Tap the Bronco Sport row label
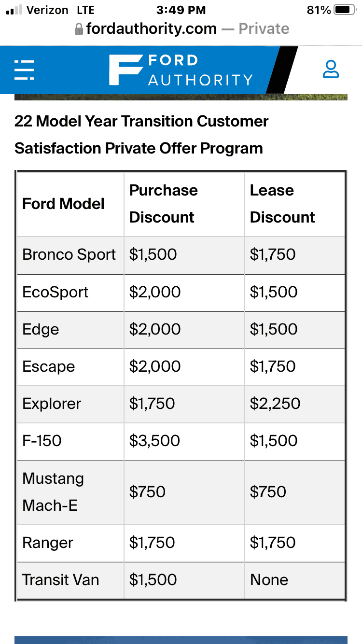Screen dimensions: 362x644 click(69, 254)
